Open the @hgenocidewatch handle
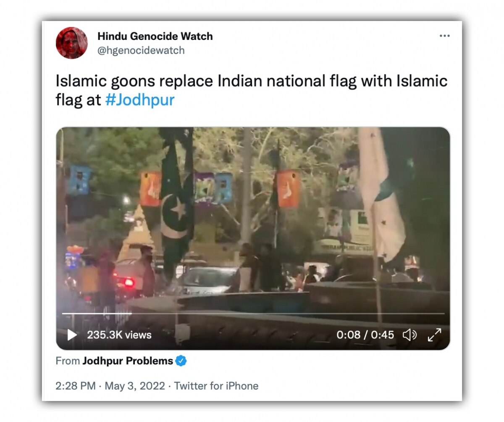504x422 pixels. [x=141, y=50]
